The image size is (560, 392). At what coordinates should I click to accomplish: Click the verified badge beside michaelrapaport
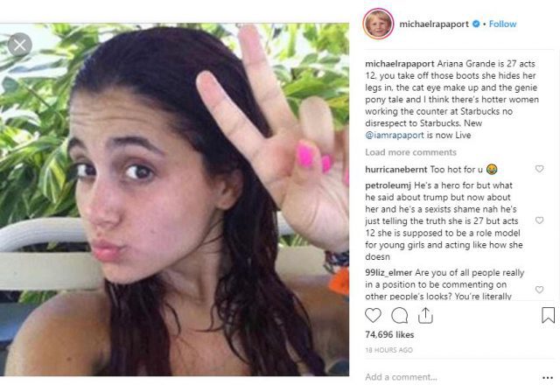(476, 24)
